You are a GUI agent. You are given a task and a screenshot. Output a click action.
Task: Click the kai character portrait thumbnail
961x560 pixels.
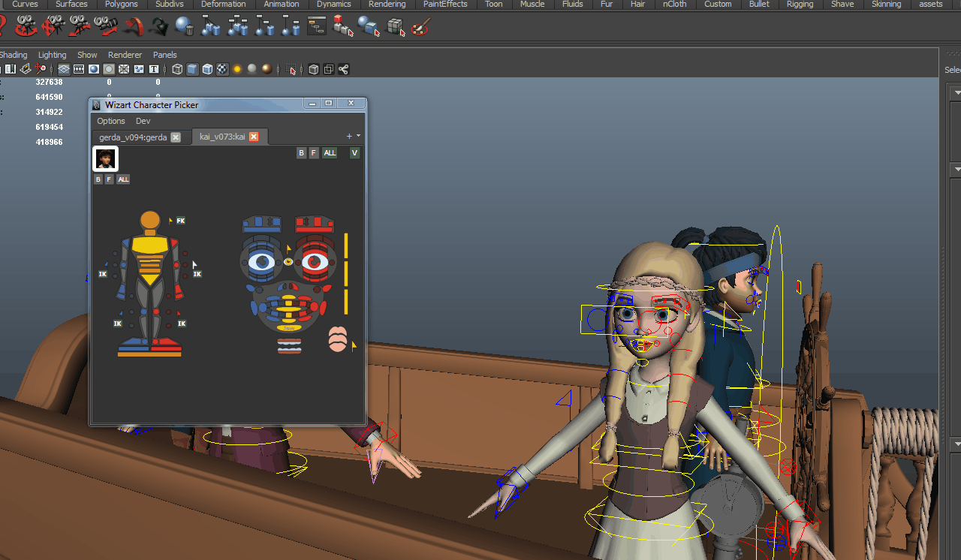click(x=105, y=158)
